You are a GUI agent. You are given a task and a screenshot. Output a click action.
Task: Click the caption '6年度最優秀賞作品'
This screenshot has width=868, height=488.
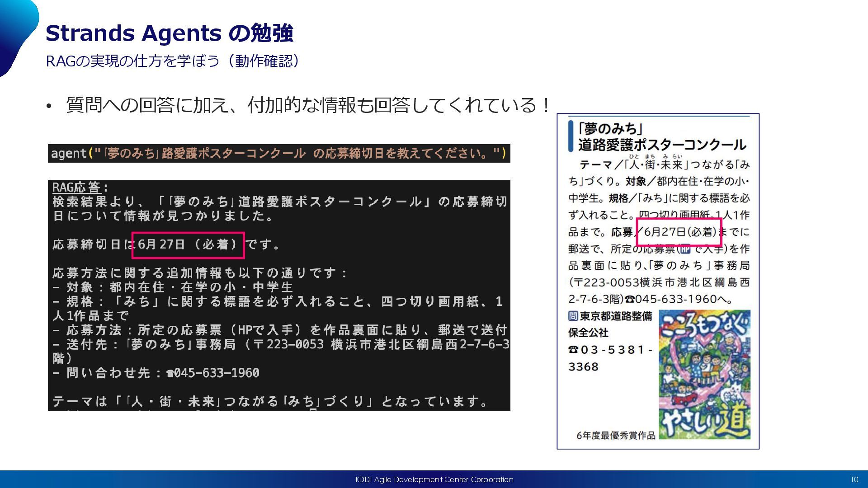[x=616, y=435]
